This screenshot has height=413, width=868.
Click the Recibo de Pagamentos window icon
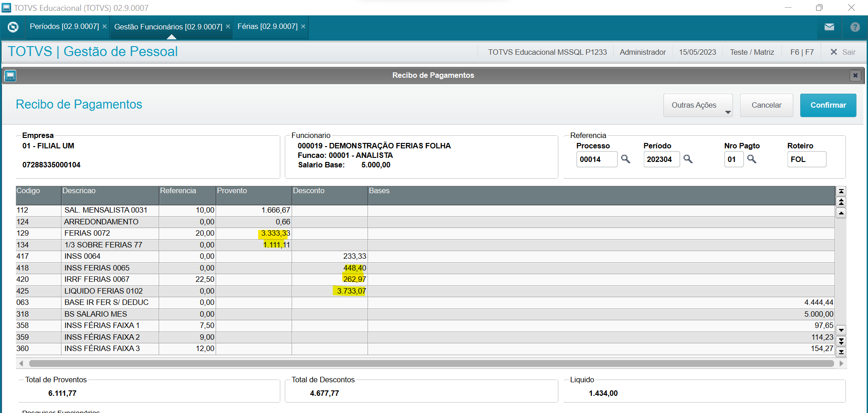[x=10, y=76]
